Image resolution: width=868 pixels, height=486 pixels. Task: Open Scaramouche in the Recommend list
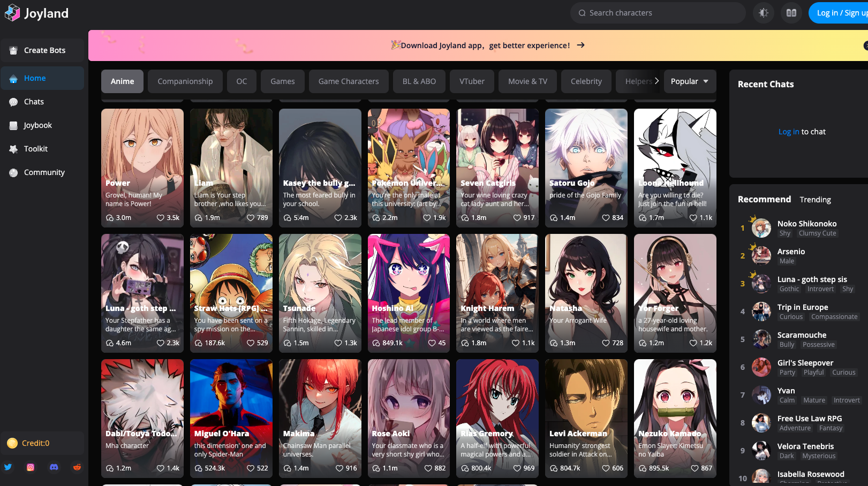[802, 335]
